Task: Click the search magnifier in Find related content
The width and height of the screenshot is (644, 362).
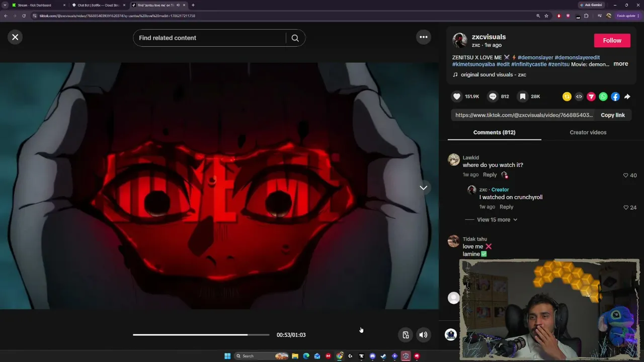Action: click(295, 38)
